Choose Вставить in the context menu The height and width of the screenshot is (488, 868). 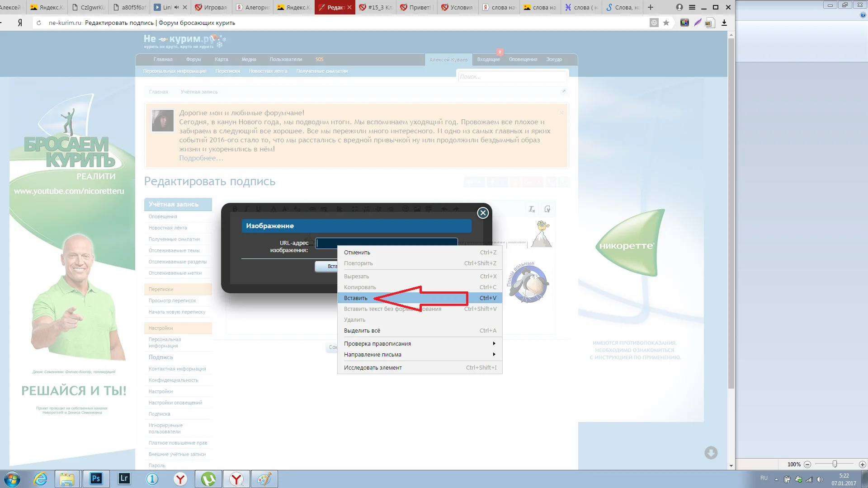point(356,298)
